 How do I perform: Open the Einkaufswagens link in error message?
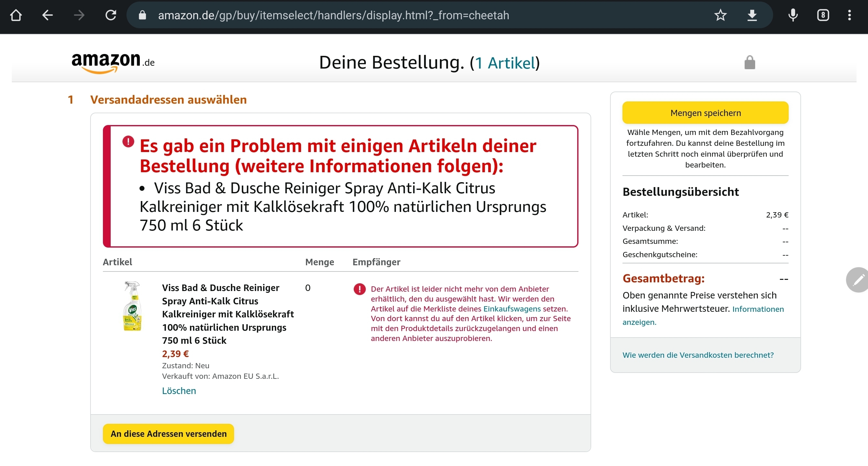[x=512, y=308]
